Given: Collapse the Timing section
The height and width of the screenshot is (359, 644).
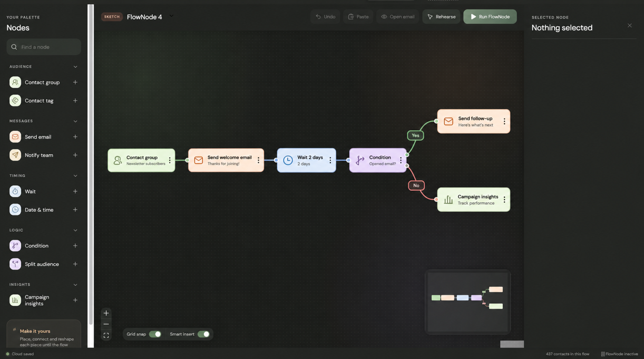Looking at the screenshot, I should point(75,176).
